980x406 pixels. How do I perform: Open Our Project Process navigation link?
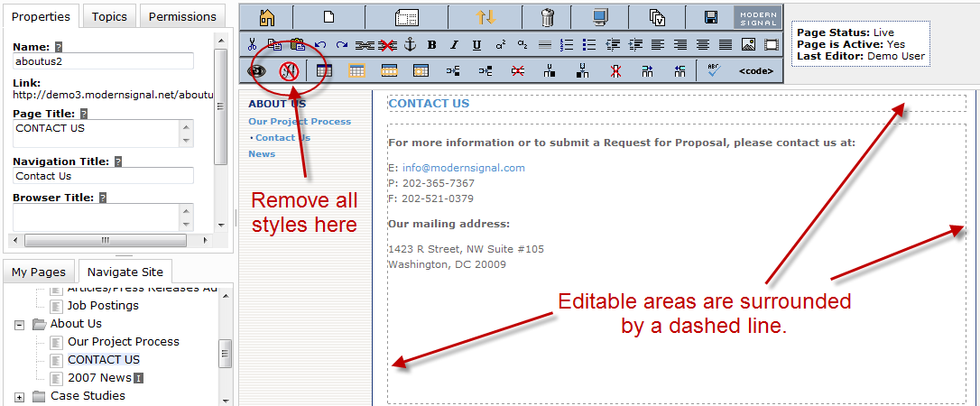[x=300, y=121]
